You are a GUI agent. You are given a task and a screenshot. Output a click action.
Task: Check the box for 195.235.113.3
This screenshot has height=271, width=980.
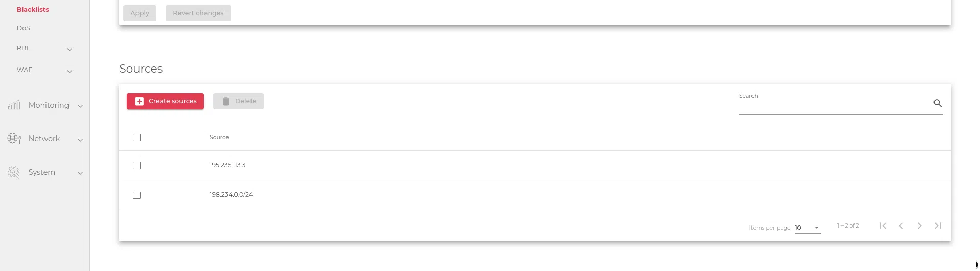(x=136, y=166)
